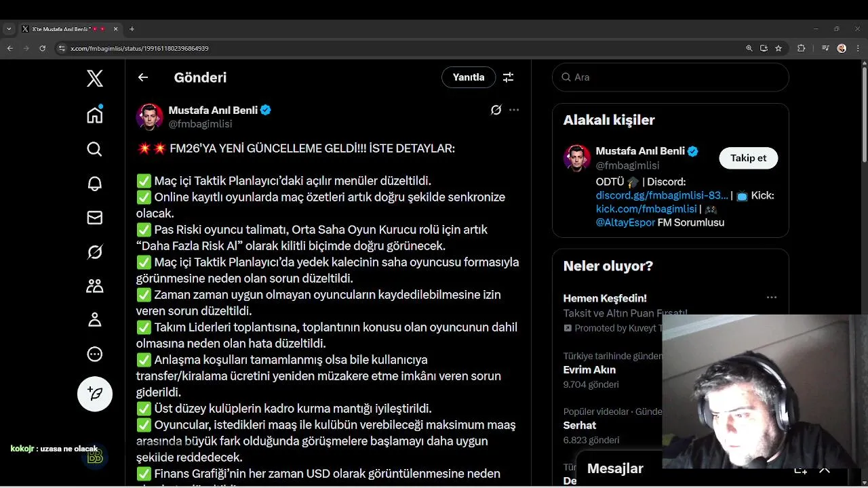Click the browser back arrow
Image resolution: width=868 pixels, height=488 pixels.
(x=9, y=48)
